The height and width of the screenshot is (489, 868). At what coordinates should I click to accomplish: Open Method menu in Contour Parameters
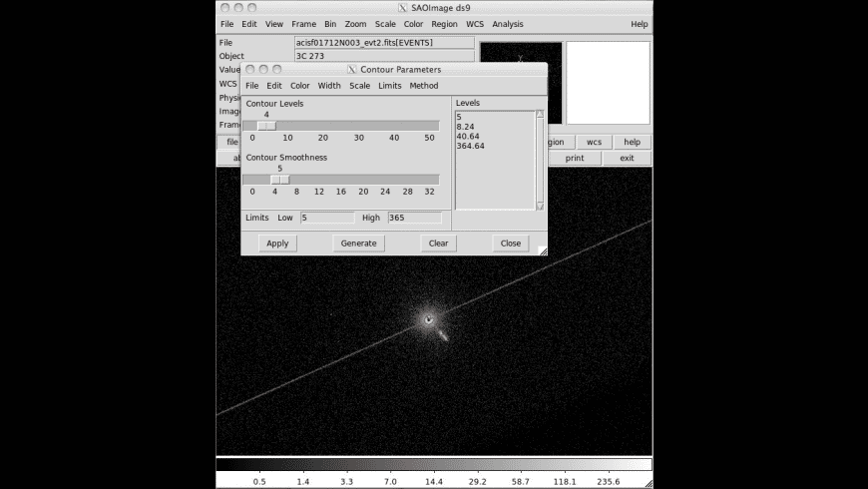tap(424, 85)
